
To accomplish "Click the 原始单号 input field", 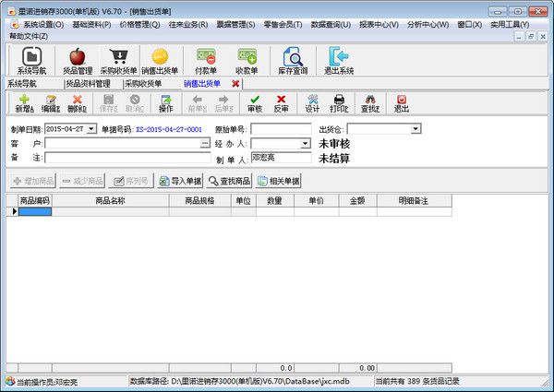I will click(x=281, y=129).
